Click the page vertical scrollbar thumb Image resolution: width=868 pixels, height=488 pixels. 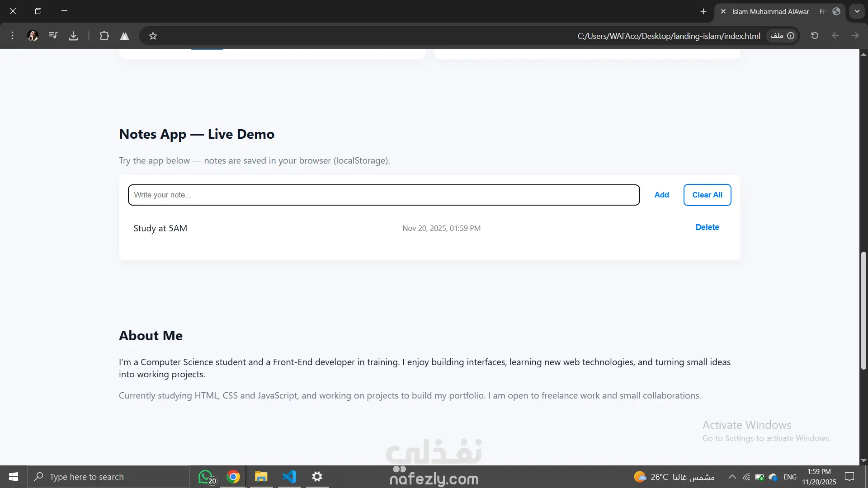click(863, 311)
